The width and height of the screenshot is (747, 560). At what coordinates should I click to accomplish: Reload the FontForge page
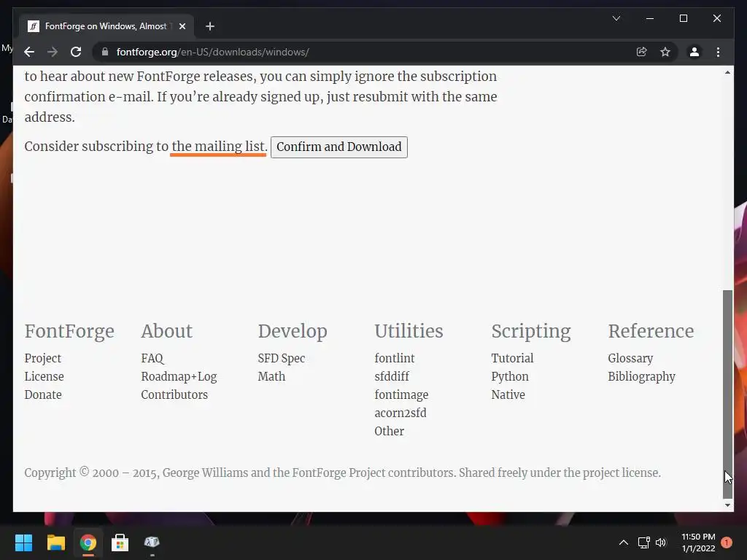point(76,52)
